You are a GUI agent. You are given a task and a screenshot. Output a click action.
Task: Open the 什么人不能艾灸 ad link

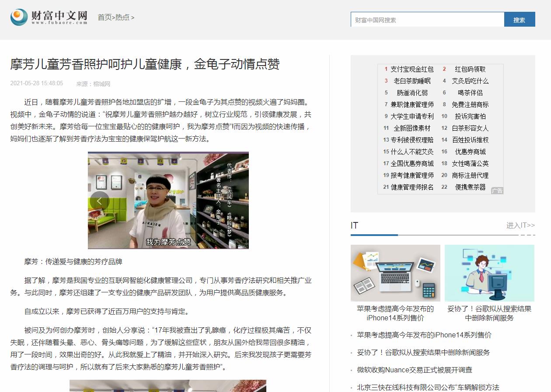412,152
